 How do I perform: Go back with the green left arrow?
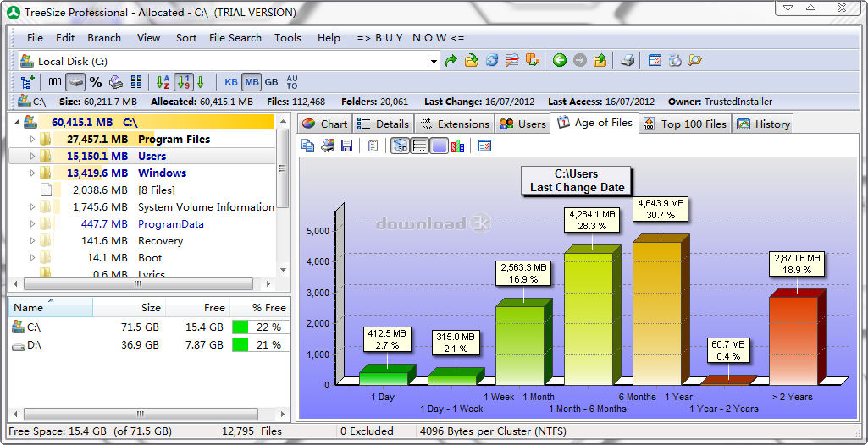pyautogui.click(x=560, y=61)
